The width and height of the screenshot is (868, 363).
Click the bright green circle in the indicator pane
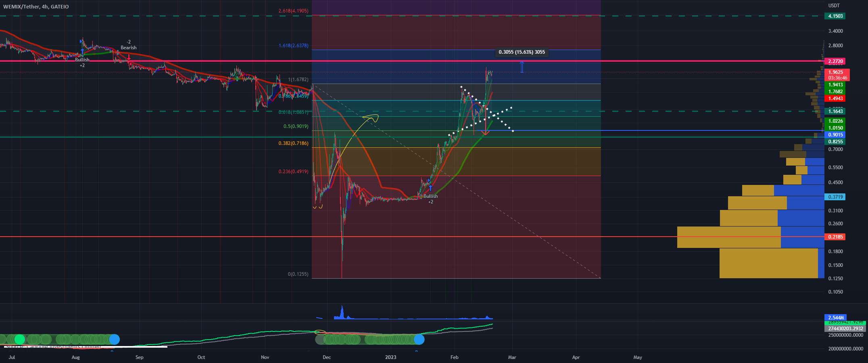[x=19, y=340]
